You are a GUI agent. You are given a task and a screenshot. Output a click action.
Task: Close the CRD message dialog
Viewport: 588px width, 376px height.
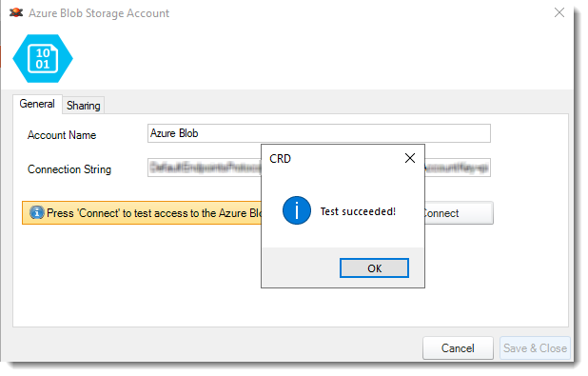[410, 158]
